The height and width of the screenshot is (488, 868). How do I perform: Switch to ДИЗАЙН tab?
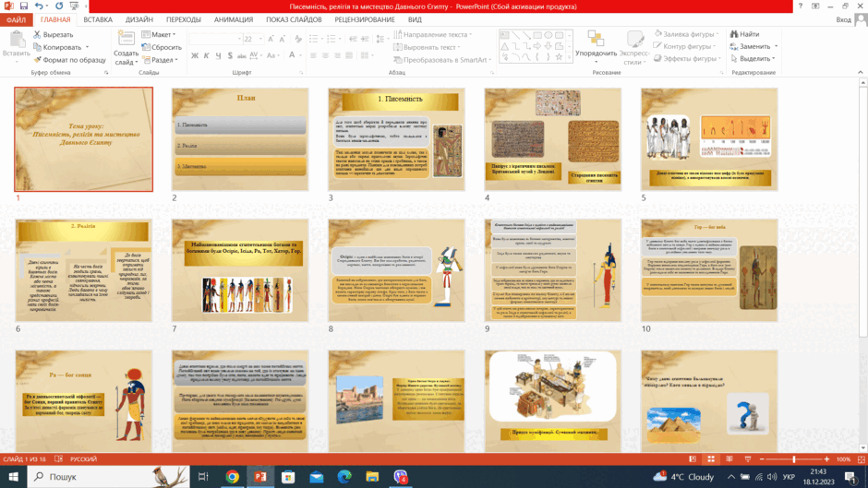[139, 20]
